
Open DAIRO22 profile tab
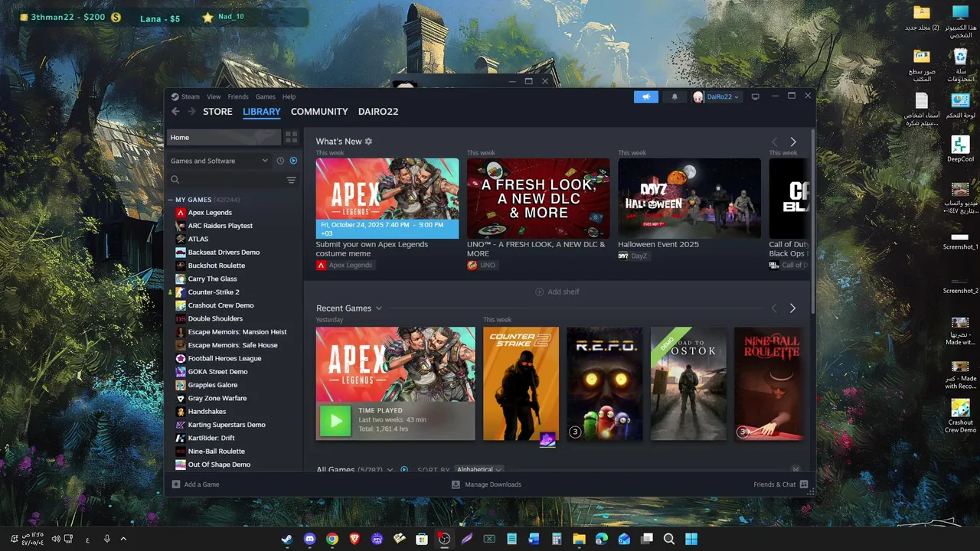(x=378, y=112)
